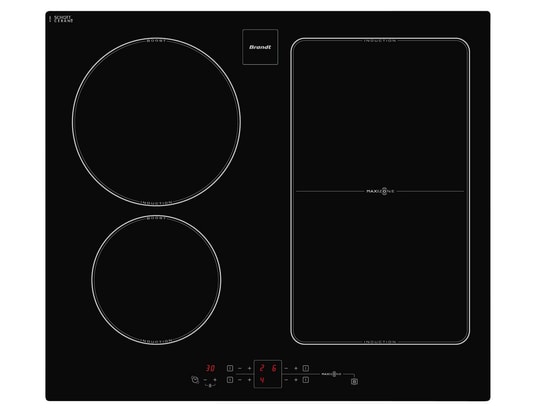Switch on zone via power key left of '2' display
The image size is (537, 410).
click(x=230, y=368)
